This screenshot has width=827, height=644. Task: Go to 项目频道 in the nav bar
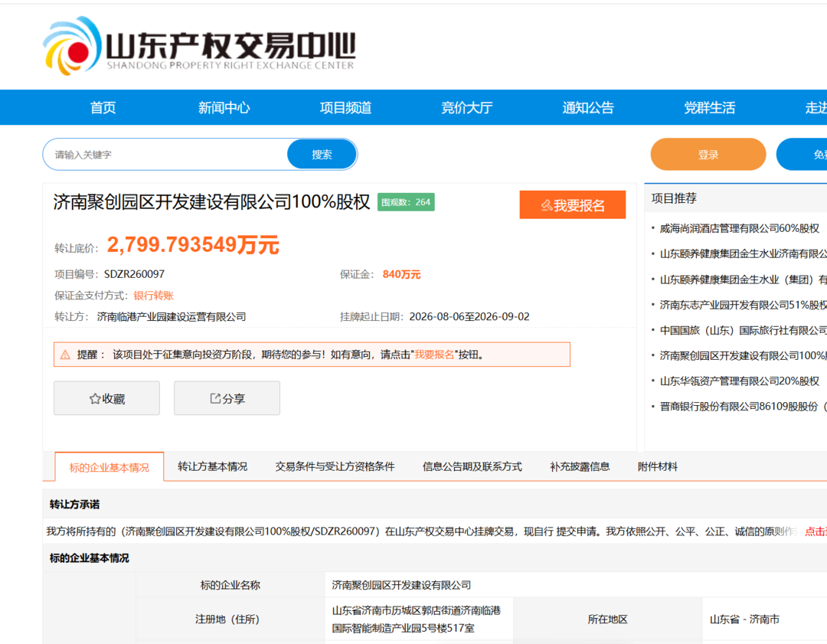pos(345,108)
